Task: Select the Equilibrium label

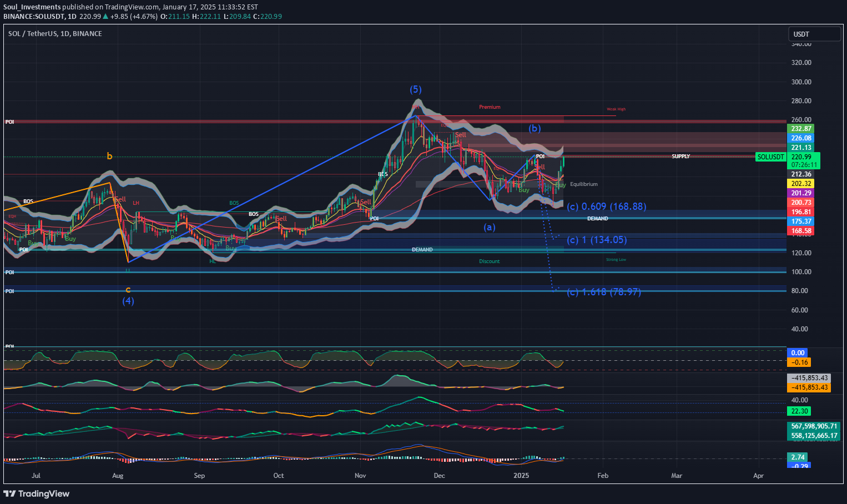Action: [584, 184]
